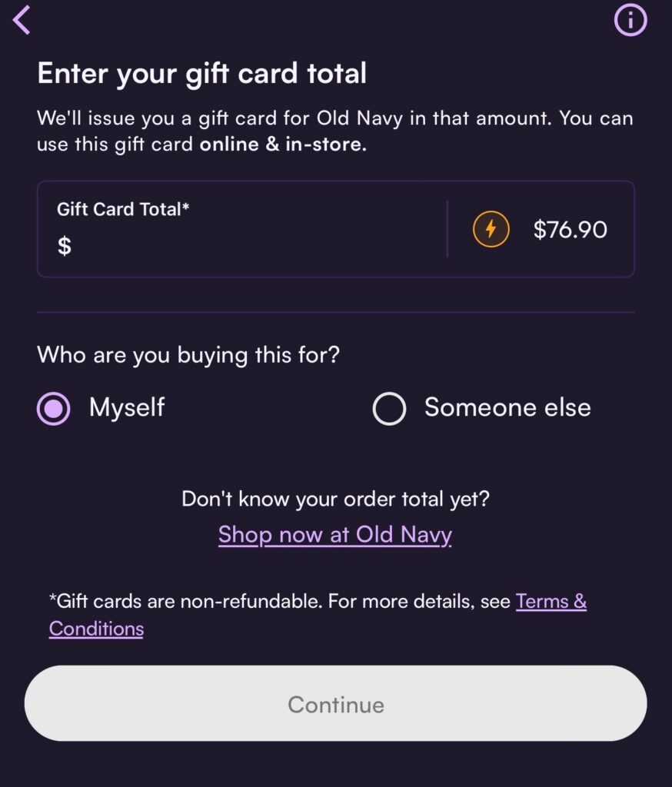
Task: Enable the Myself purchase option
Action: pos(54,408)
